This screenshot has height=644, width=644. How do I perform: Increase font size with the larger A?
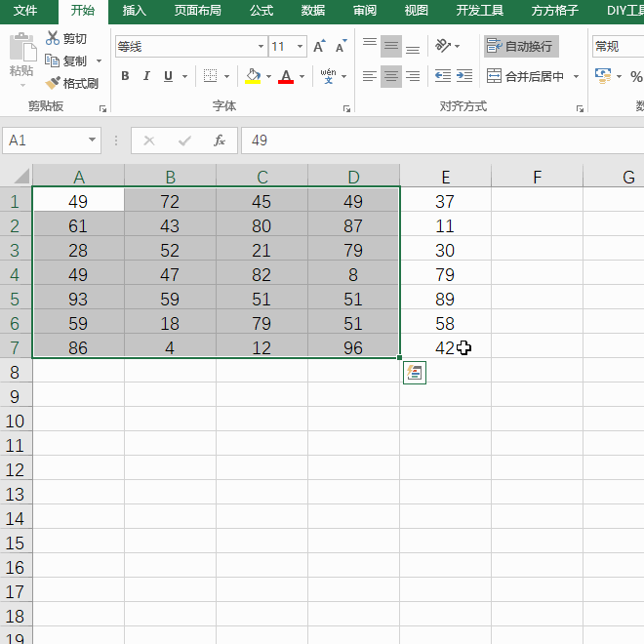319,47
